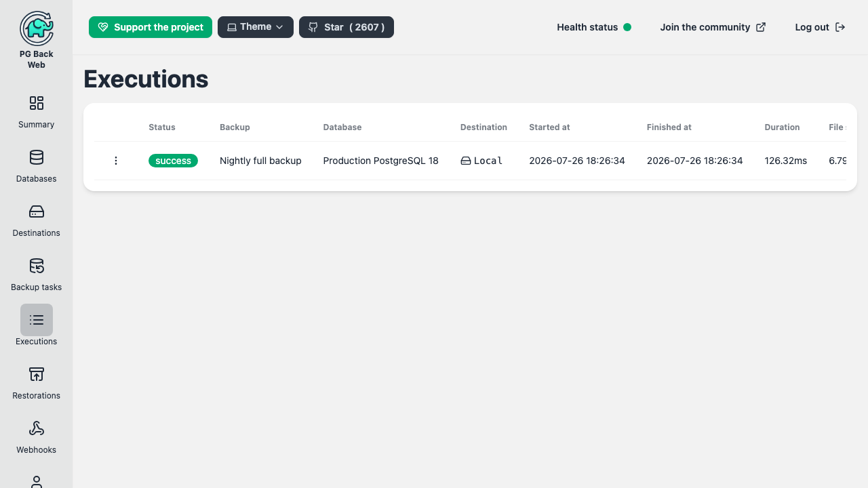
Task: Click the PG Back Web title text
Action: [x=37, y=60]
